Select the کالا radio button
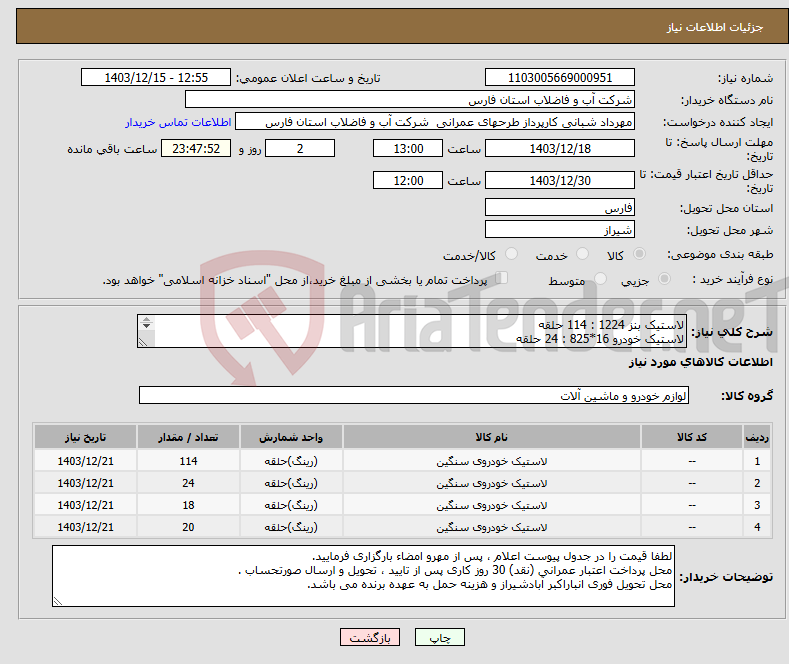Viewport: 789px width, 664px height. (x=639, y=254)
